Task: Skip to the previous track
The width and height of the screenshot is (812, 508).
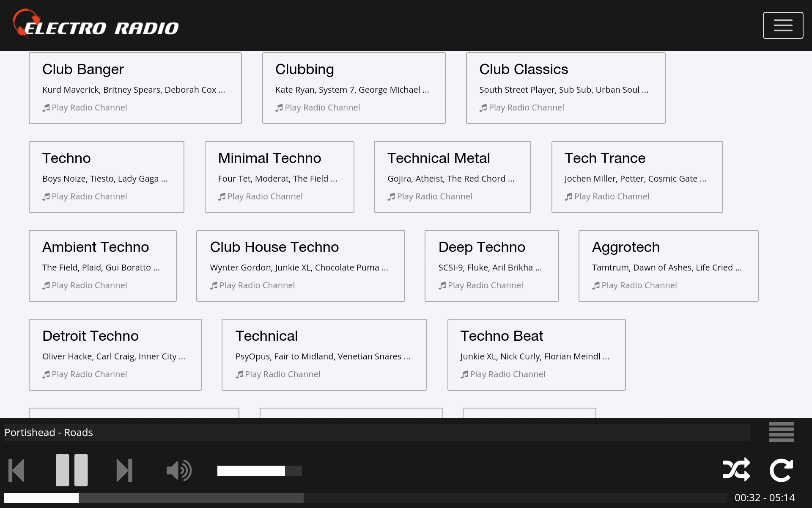Action: tap(16, 470)
